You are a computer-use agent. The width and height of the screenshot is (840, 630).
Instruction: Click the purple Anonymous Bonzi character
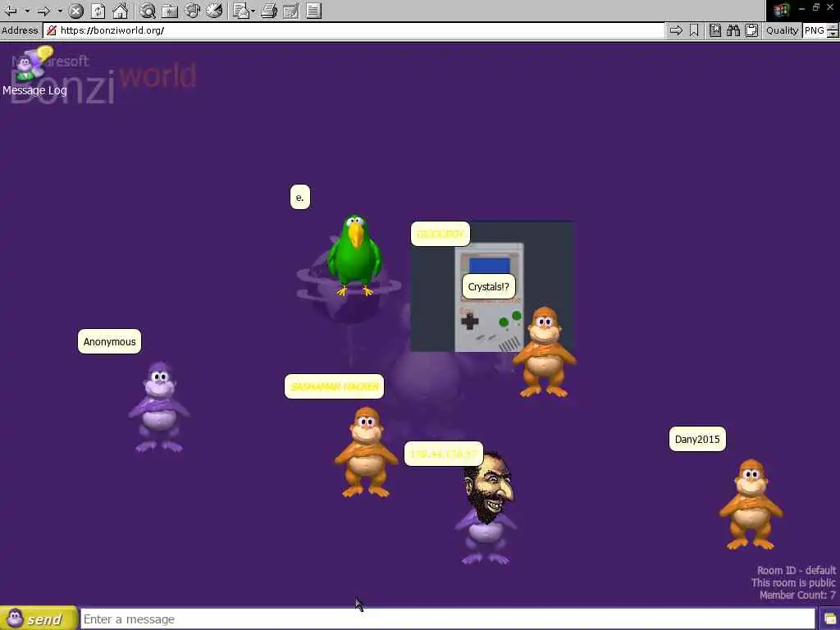click(x=158, y=407)
